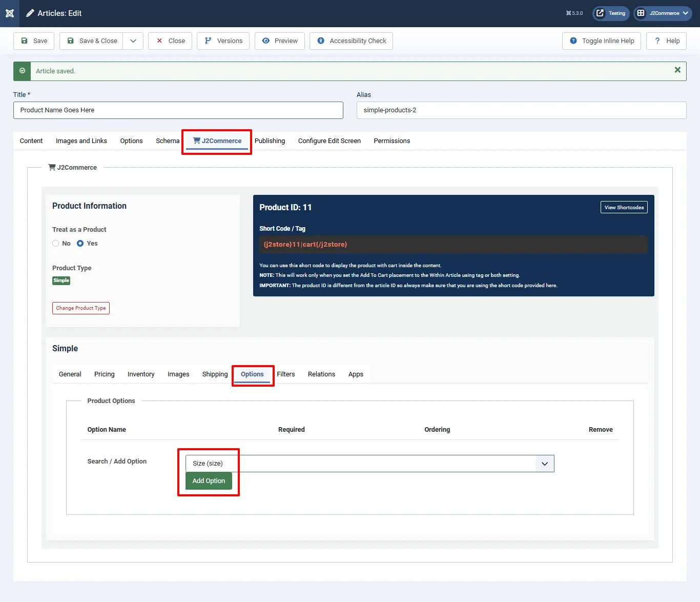Dismiss the Article saved message
The image size is (700, 602).
pos(677,70)
